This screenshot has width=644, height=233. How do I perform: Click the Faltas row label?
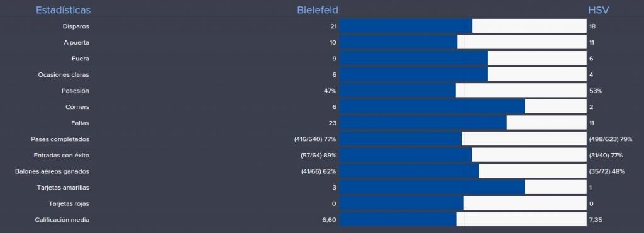(80, 123)
